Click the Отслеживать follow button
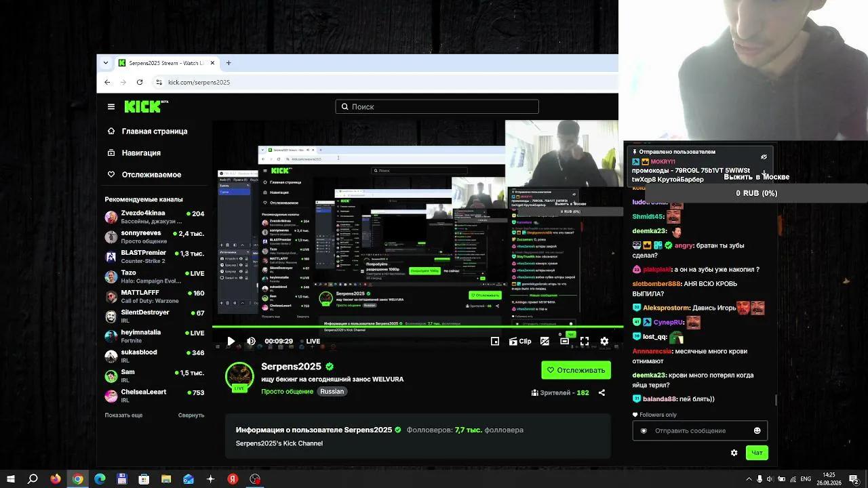Screen dimensions: 868x488 576,370
